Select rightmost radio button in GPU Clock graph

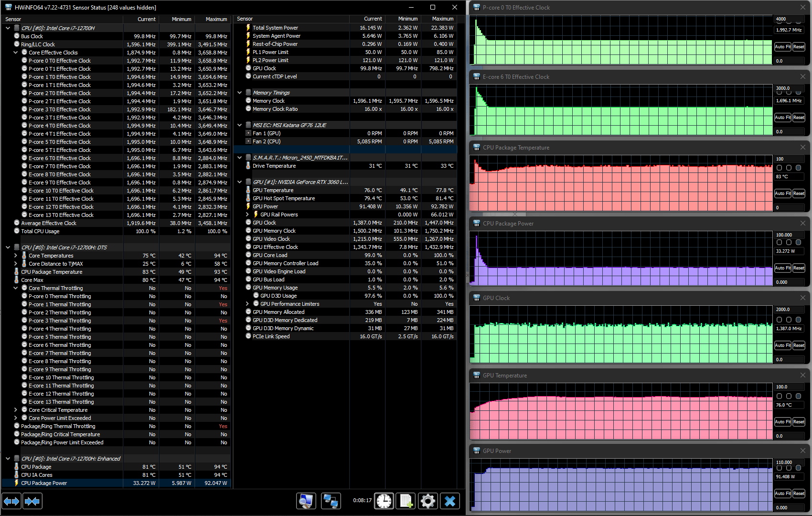coord(798,320)
